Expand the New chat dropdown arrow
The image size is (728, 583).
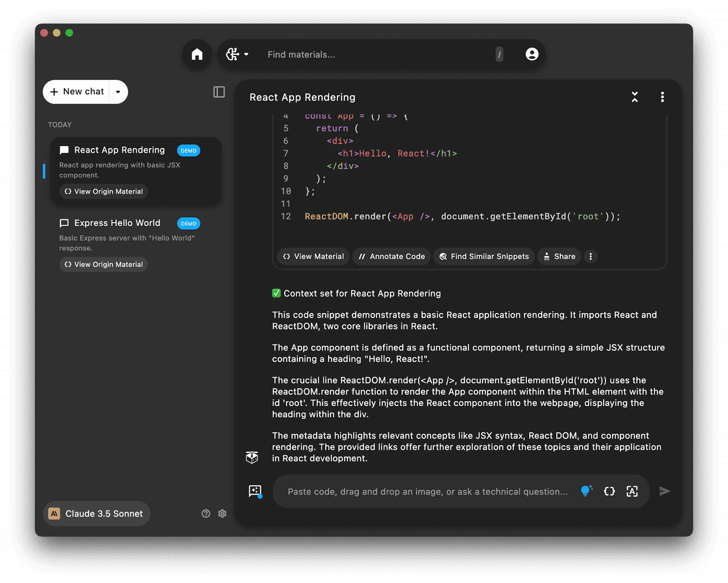(118, 91)
